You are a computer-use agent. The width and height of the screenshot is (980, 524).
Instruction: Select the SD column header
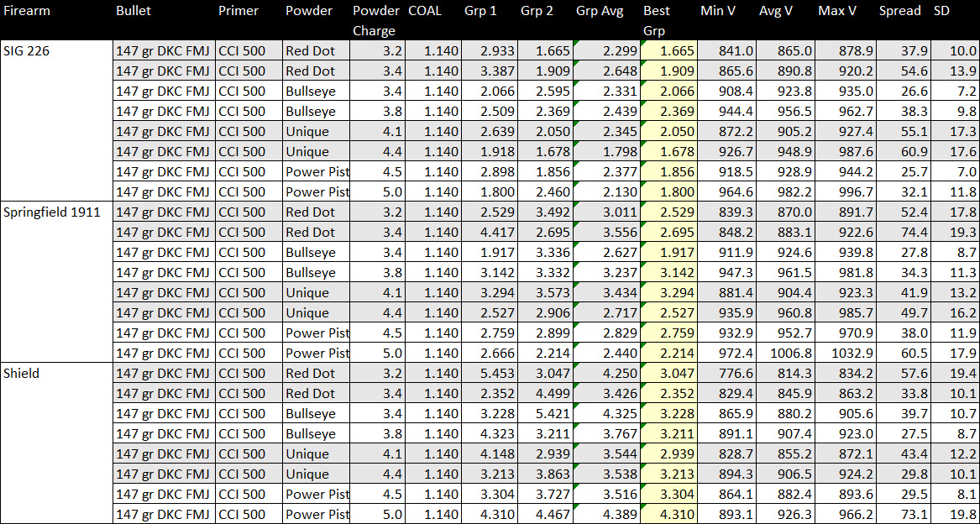click(x=942, y=11)
